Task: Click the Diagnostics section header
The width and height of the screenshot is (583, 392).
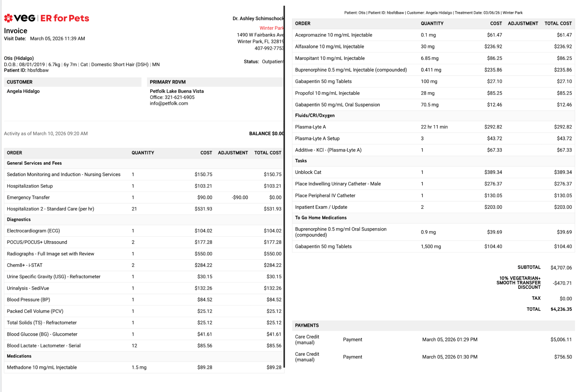Action: click(x=19, y=220)
